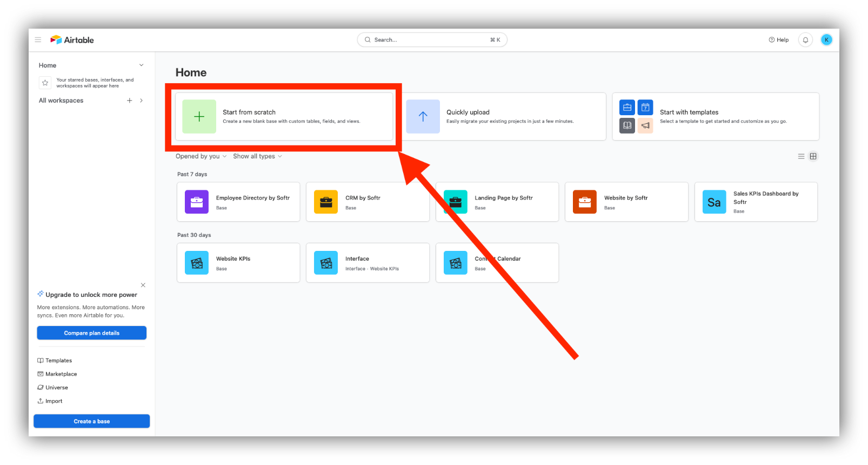This screenshot has height=465, width=868.
Task: Dismiss the upgrade prompt
Action: (x=143, y=285)
